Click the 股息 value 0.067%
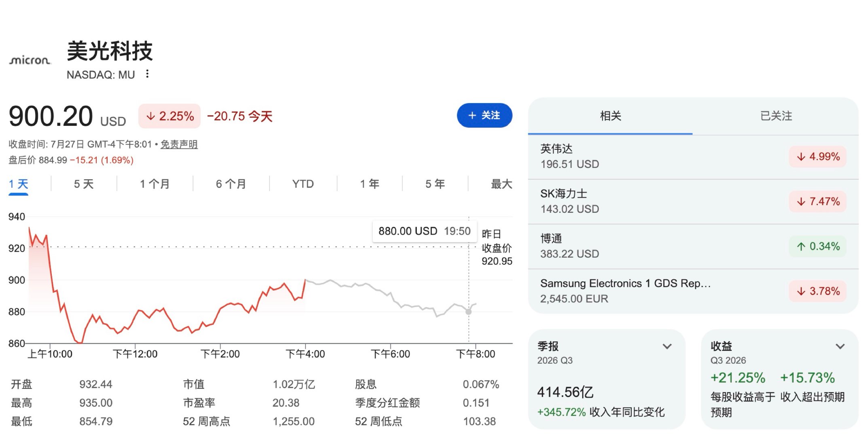 (x=481, y=384)
